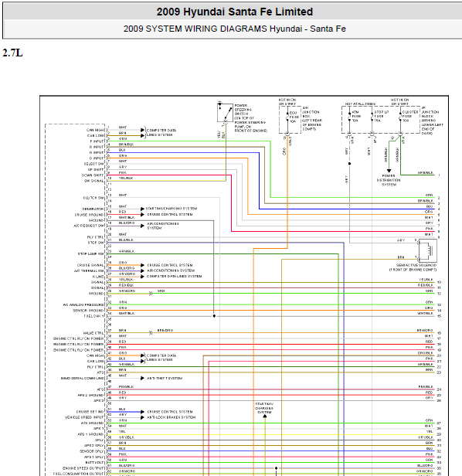Screen dimensions: 462x476
Task: Click the 'SELECT SW' pin label
Action: [93, 164]
